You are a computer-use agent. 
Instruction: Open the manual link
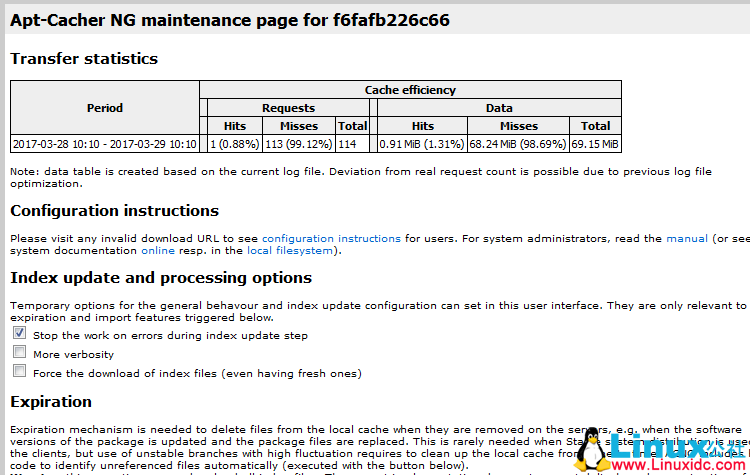pos(687,238)
